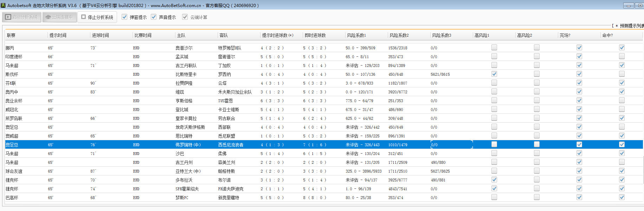This screenshot has width=644, height=211.
Task: Click the 提示时间 column header
Action: [x=58, y=35]
